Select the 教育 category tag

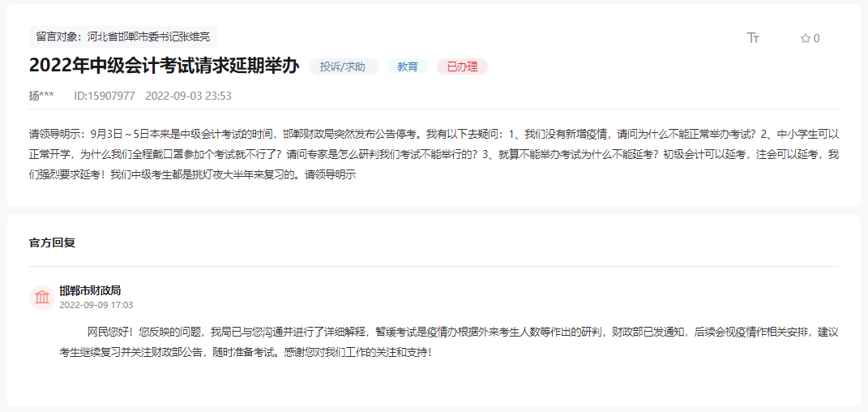pyautogui.click(x=408, y=67)
